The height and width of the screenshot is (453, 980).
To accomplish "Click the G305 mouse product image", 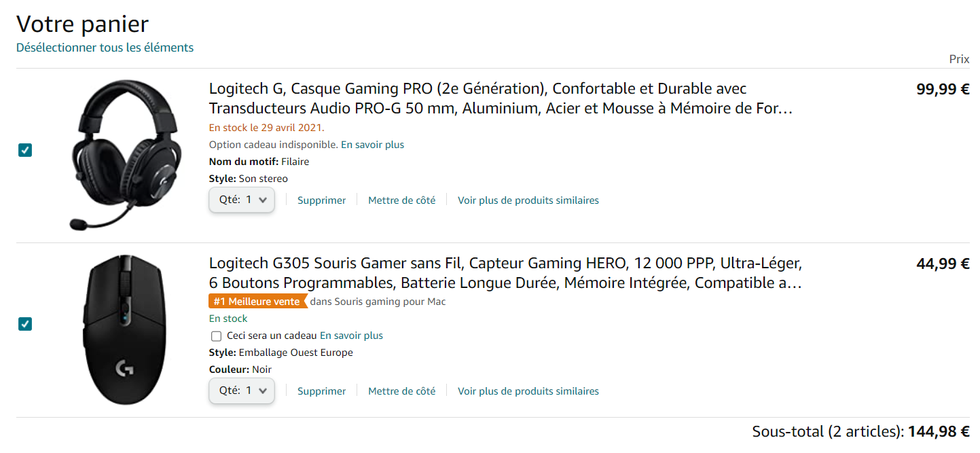I will pos(126,329).
